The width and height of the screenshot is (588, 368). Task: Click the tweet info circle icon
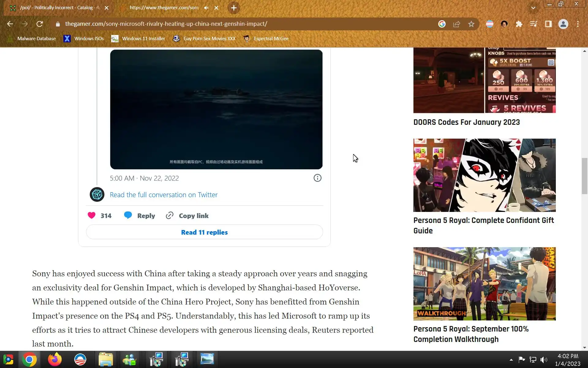click(x=317, y=178)
